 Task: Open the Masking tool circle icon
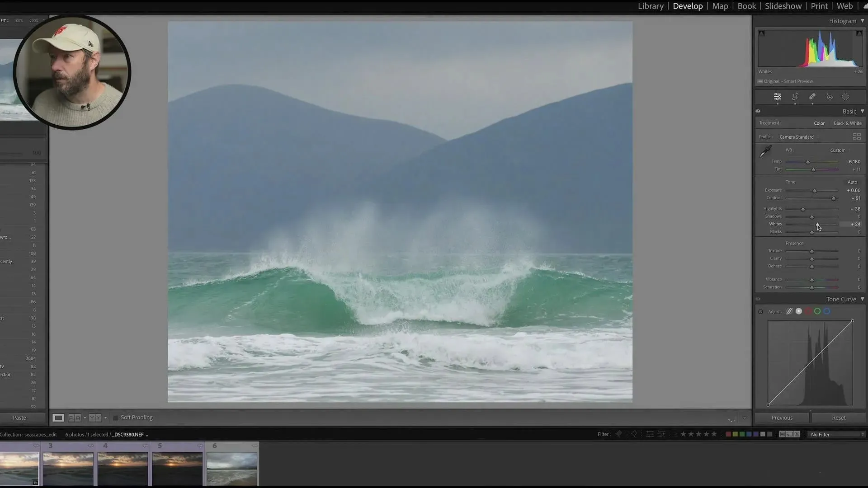tap(845, 97)
